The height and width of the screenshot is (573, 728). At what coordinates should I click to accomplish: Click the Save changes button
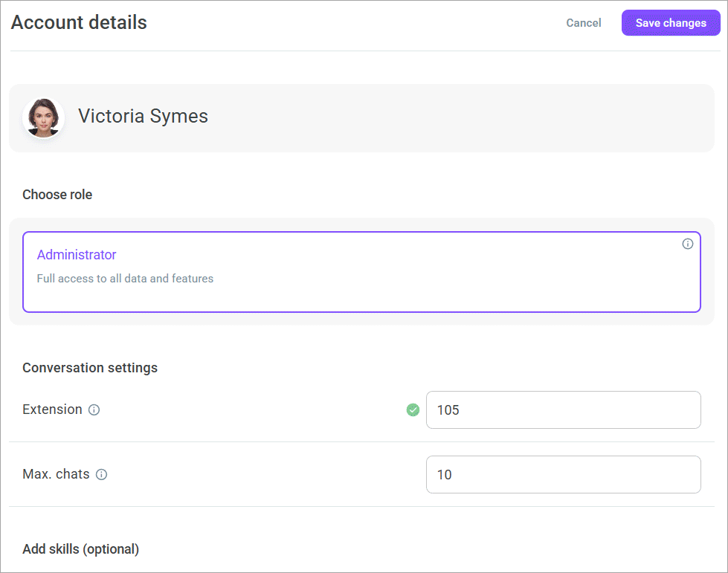[671, 23]
